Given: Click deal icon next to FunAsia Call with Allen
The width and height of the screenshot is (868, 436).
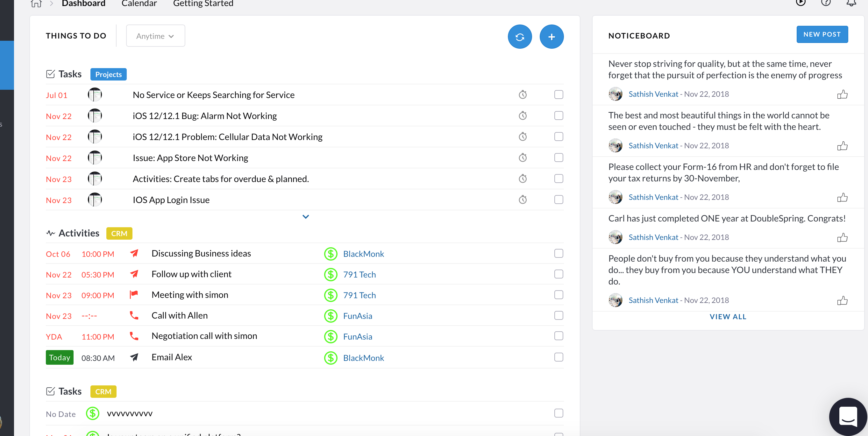Looking at the screenshot, I should (331, 316).
